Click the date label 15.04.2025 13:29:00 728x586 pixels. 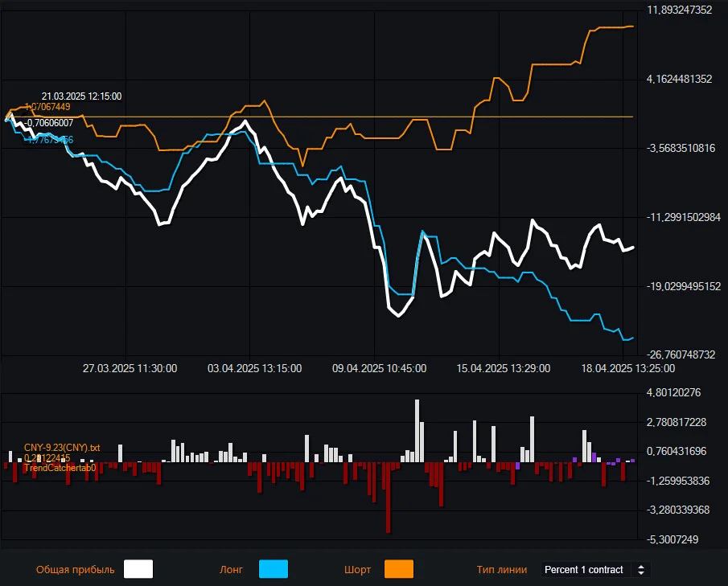pos(504,368)
